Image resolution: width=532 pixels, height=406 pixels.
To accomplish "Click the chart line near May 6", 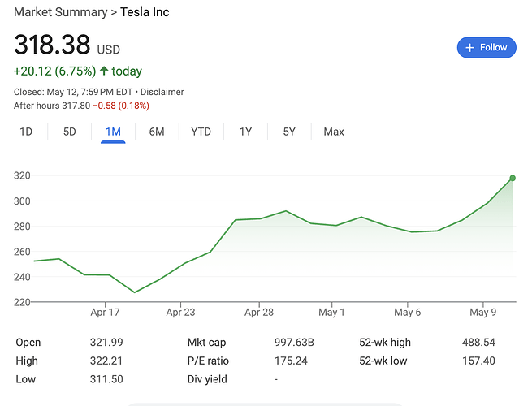I will (x=412, y=232).
